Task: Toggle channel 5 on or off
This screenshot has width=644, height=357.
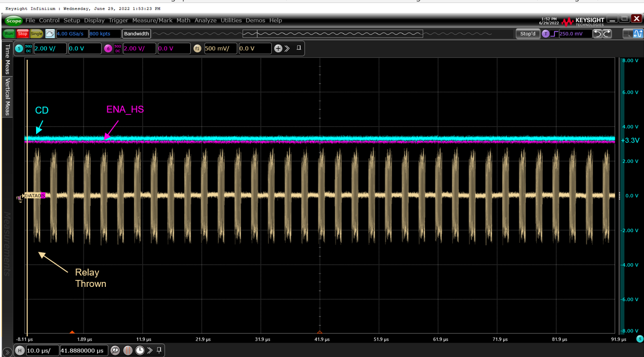Action: [19, 48]
